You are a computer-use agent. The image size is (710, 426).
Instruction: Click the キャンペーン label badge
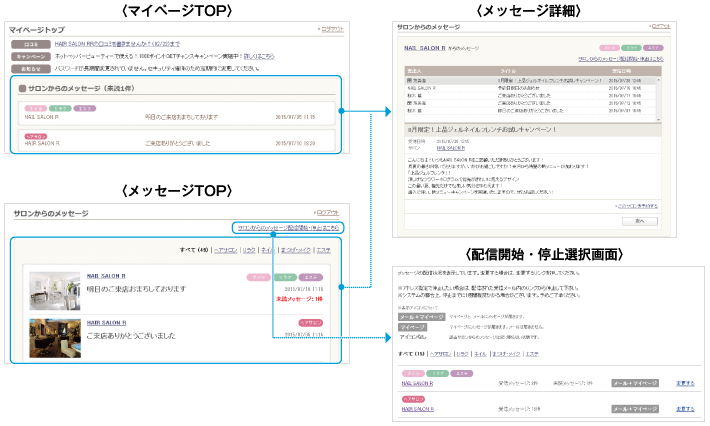pos(30,56)
